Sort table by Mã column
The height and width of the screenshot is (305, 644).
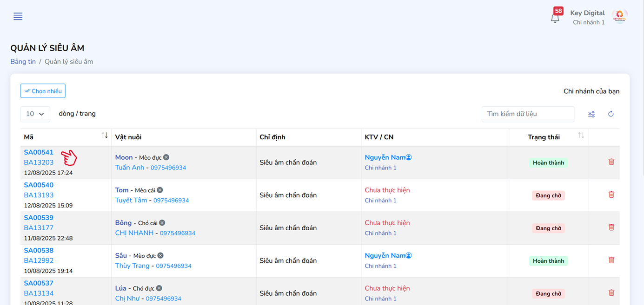click(x=105, y=136)
